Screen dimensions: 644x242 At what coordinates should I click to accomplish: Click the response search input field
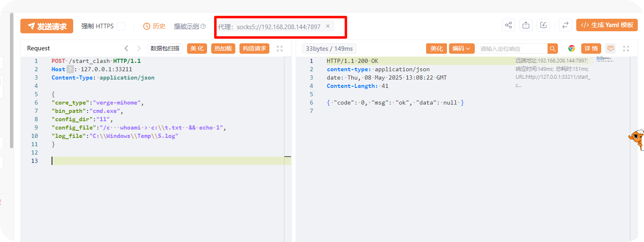(x=511, y=49)
